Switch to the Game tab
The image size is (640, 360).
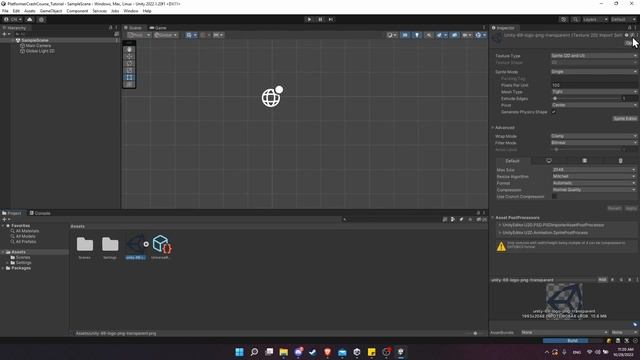158,28
